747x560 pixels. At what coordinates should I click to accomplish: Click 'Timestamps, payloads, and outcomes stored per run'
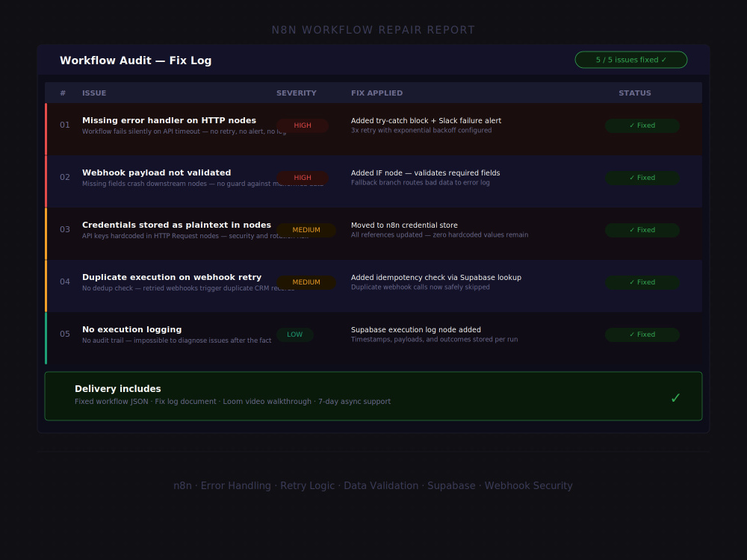pyautogui.click(x=435, y=340)
